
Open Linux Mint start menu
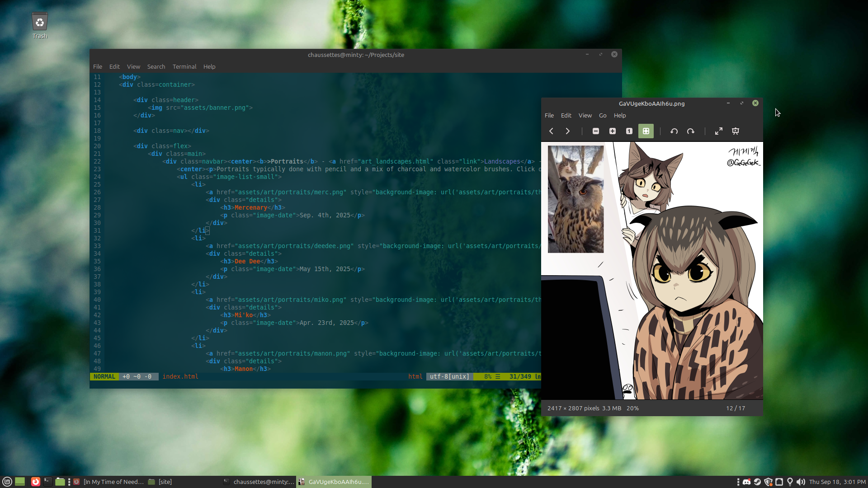7,482
